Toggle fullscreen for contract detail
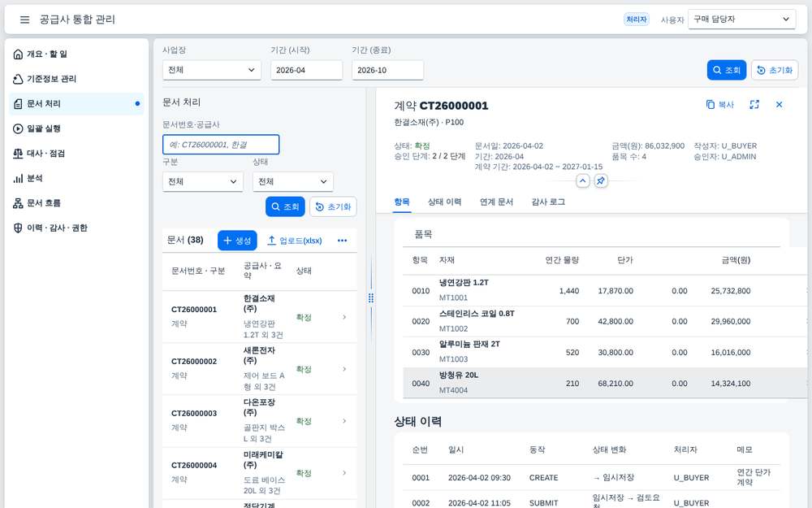Viewport: 812px width, 508px height. (754, 105)
